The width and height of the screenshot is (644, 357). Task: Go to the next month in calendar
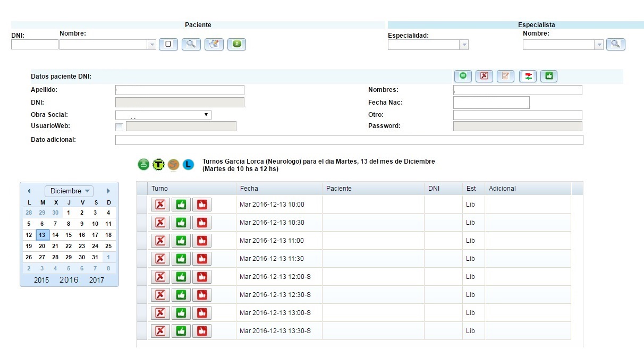click(108, 191)
